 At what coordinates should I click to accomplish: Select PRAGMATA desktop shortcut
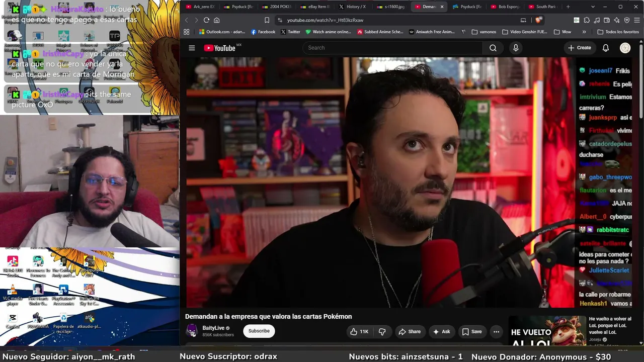click(x=38, y=321)
